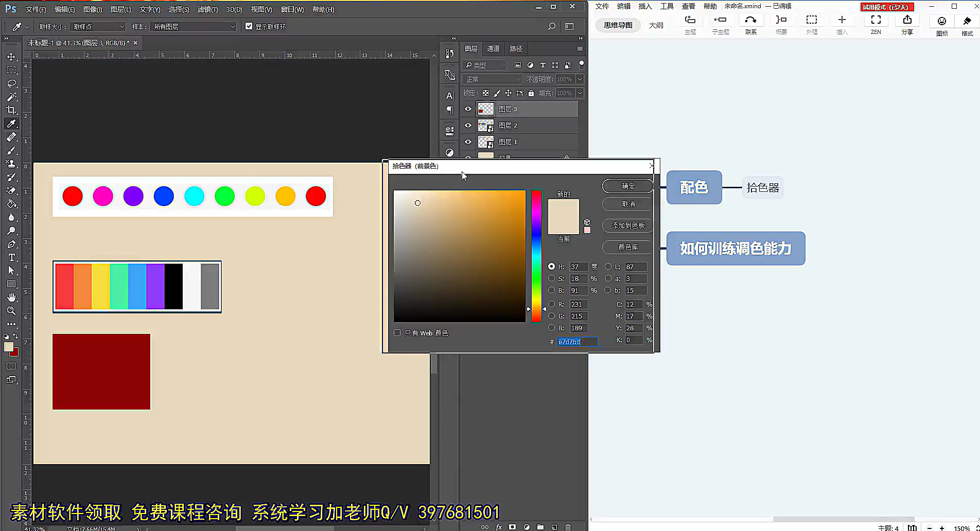This screenshot has height=531, width=980.
Task: Select the Rectangle shape tool
Action: [x=11, y=284]
